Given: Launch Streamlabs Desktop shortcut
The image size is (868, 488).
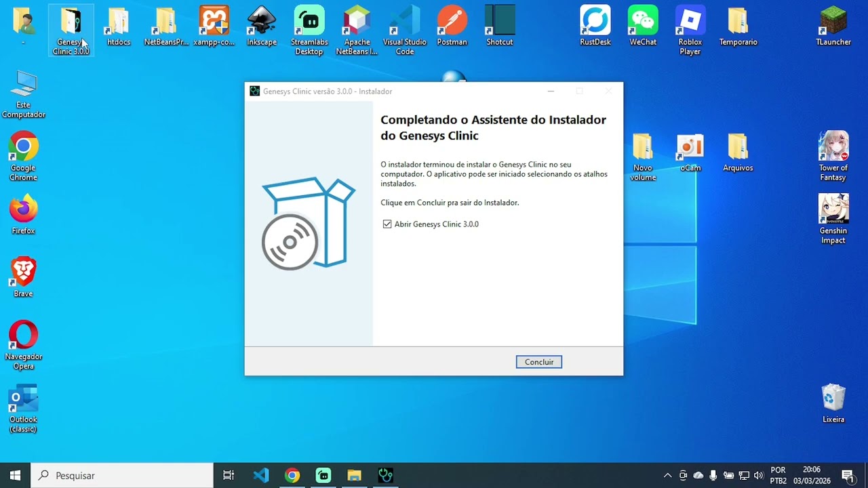Looking at the screenshot, I should 309,30.
